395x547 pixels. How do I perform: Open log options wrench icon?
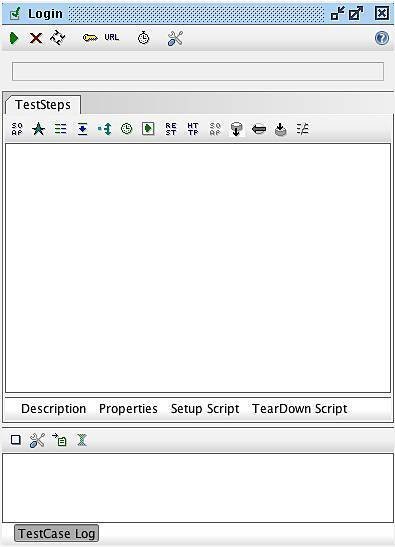coord(37,440)
